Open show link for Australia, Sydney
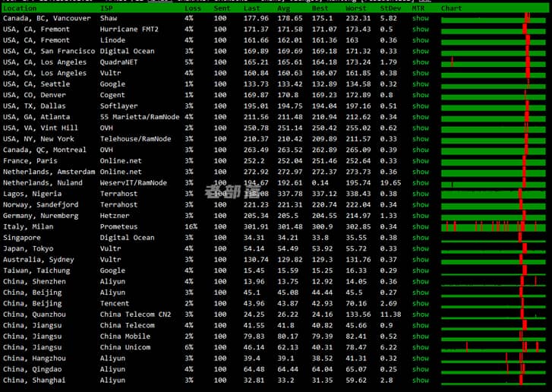552x392 pixels. [x=421, y=259]
